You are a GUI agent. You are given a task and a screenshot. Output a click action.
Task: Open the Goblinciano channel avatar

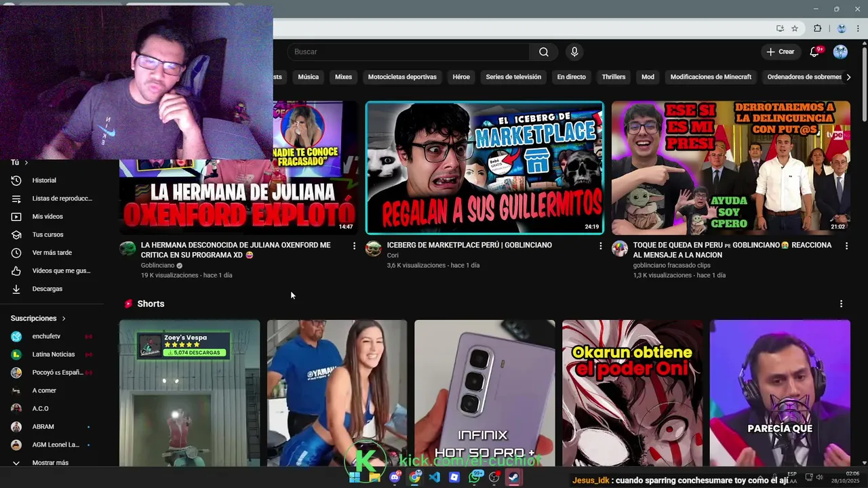[x=127, y=249]
